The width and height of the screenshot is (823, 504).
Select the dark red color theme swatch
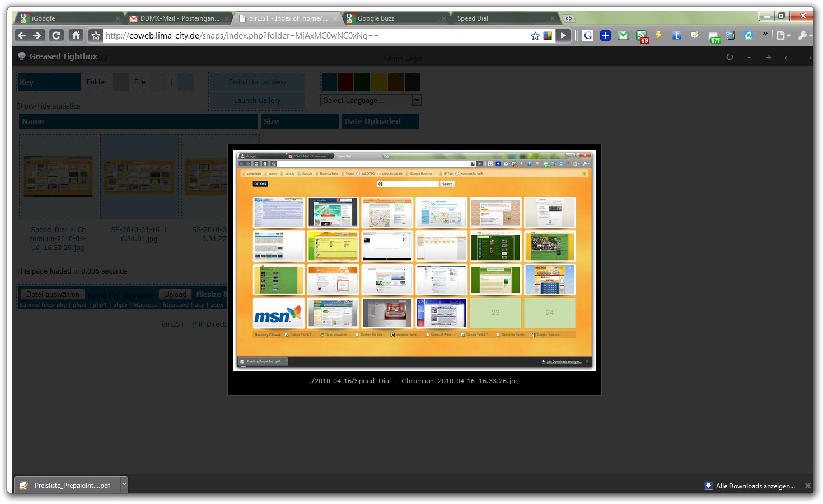click(345, 82)
